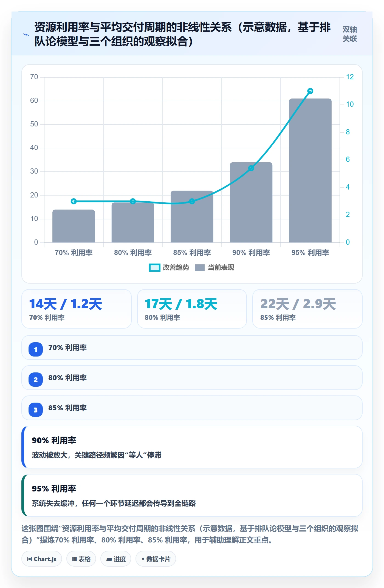The height and width of the screenshot is (588, 384).
Task: Click the 14天 / 1.2天 stat value
Action: coord(66,304)
